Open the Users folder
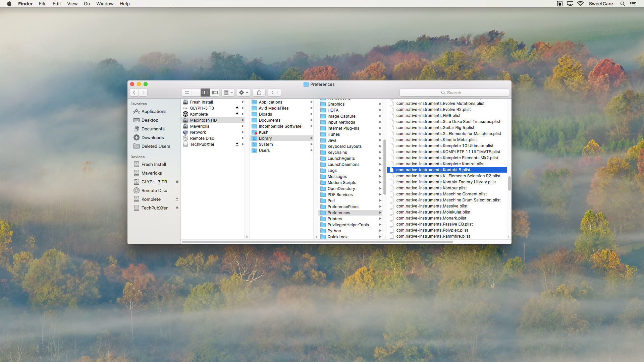The width and height of the screenshot is (644, 362). 282,150
